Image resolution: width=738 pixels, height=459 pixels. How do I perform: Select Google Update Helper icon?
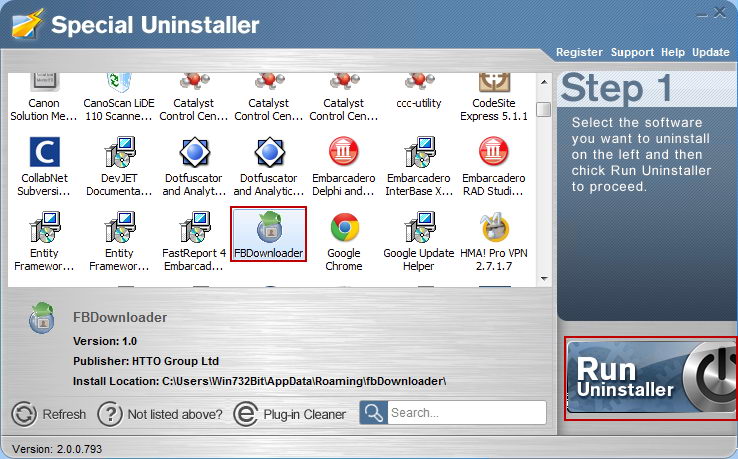419,227
